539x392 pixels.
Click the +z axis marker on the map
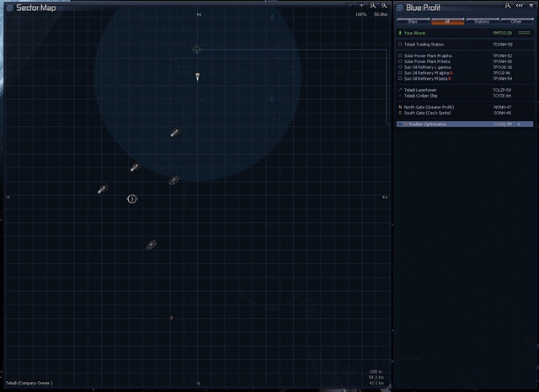(x=199, y=15)
